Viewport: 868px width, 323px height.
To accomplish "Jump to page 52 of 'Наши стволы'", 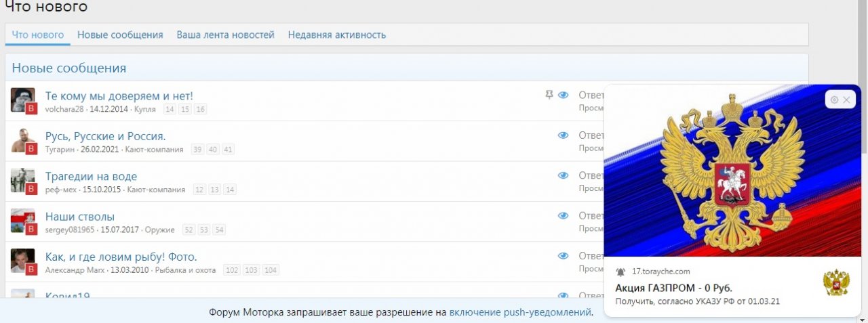I will click(189, 230).
